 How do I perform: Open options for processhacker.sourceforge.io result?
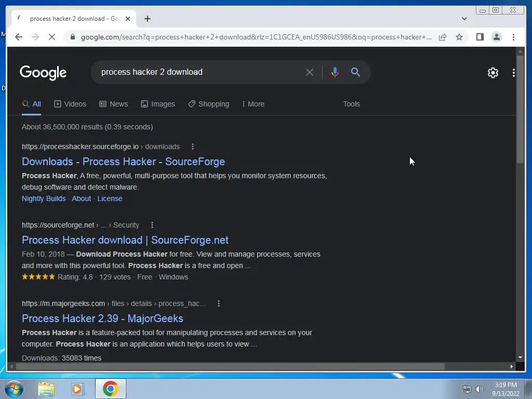[x=193, y=147]
